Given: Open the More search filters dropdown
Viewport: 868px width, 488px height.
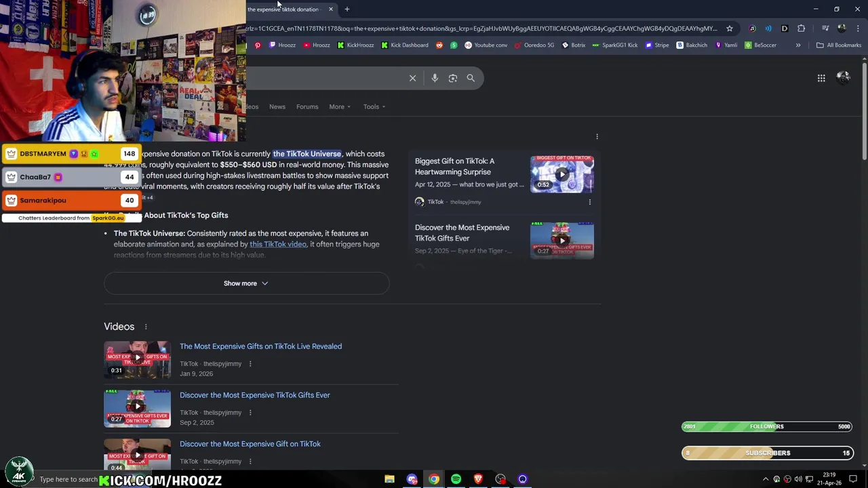Looking at the screenshot, I should [340, 106].
